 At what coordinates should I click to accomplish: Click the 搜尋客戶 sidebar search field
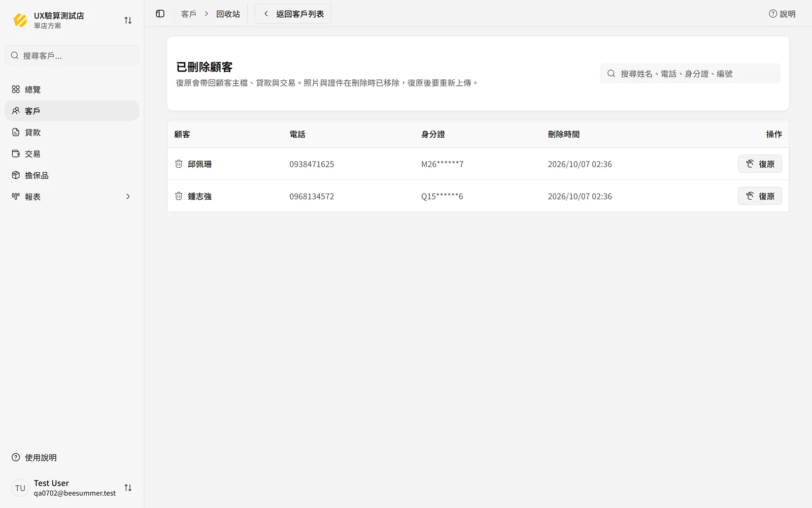pos(72,55)
